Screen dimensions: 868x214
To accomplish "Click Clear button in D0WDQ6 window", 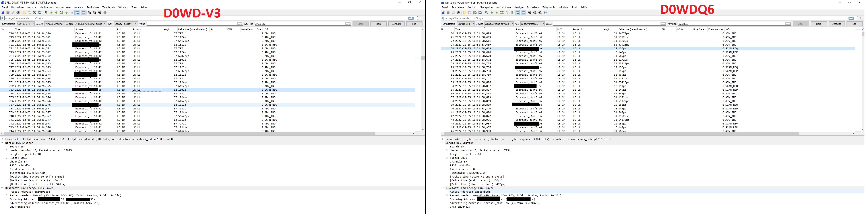I will pyautogui.click(x=801, y=24).
